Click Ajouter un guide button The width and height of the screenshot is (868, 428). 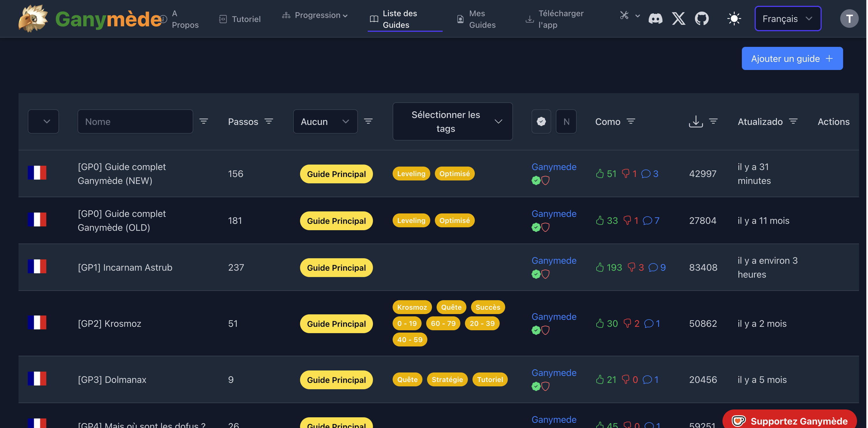pyautogui.click(x=792, y=59)
